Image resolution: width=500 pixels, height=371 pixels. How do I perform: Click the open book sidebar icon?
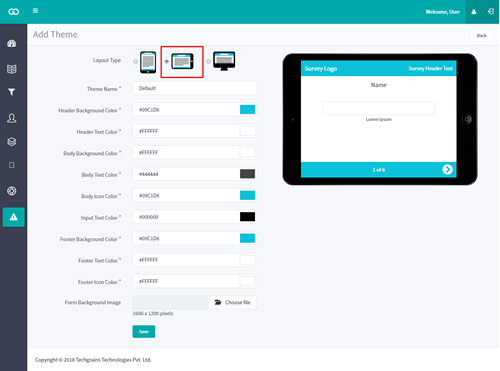click(12, 69)
